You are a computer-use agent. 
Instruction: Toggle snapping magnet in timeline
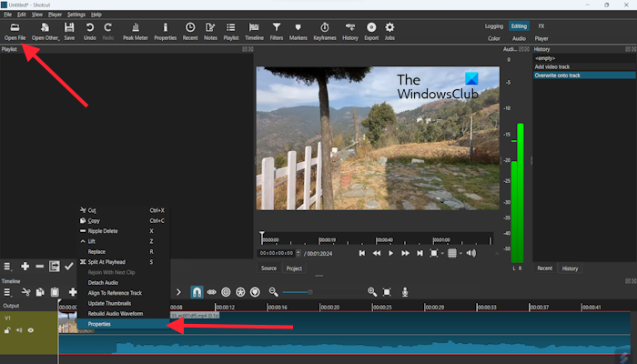point(197,292)
